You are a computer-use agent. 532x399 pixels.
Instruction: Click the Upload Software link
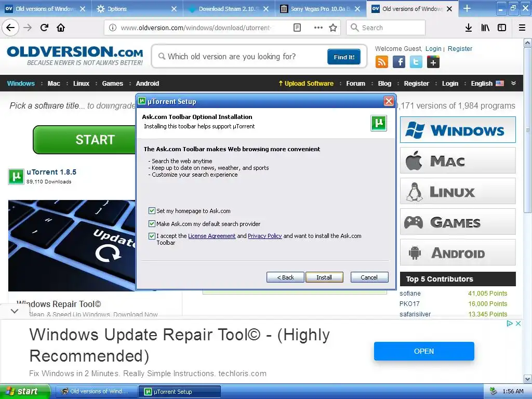click(306, 84)
